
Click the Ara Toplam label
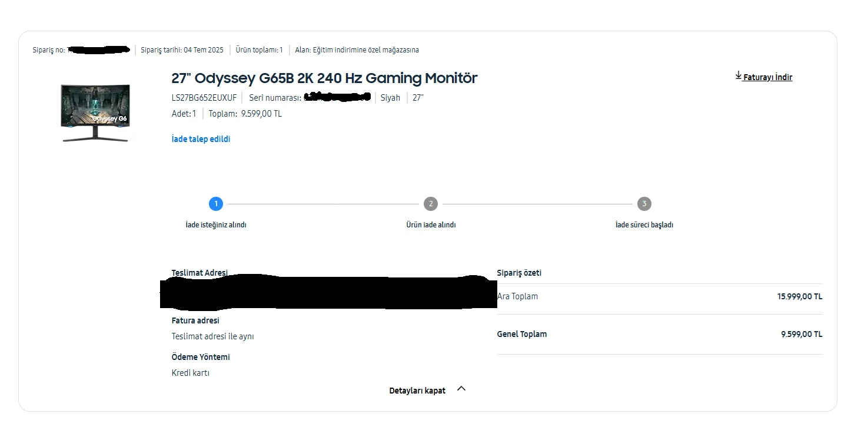[517, 296]
